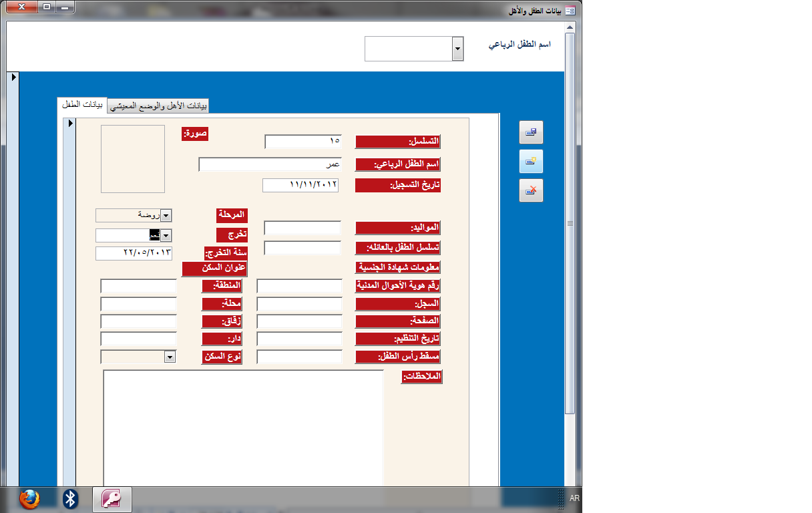Image resolution: width=812 pixels, height=513 pixels.
Task: Click the form's vertical scrollbar
Action: [570, 224]
